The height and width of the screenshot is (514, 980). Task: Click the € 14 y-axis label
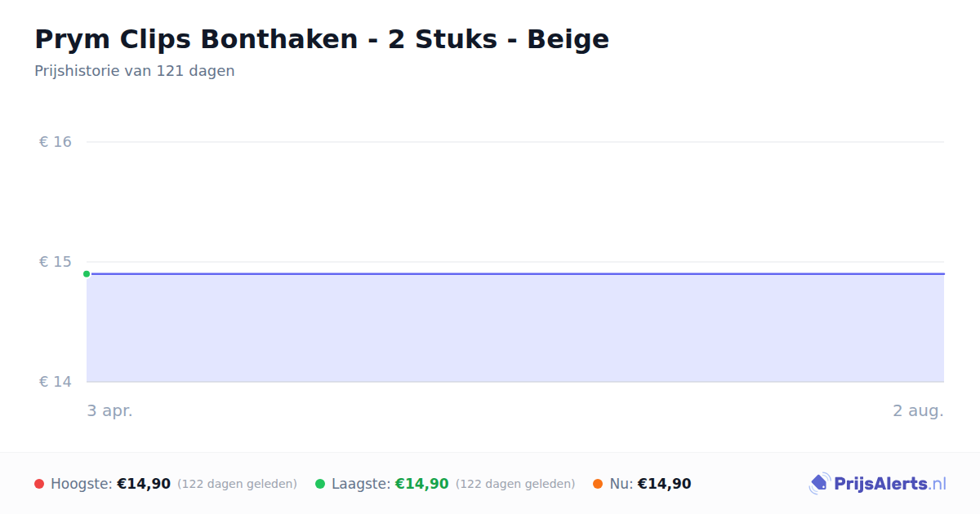click(x=56, y=382)
